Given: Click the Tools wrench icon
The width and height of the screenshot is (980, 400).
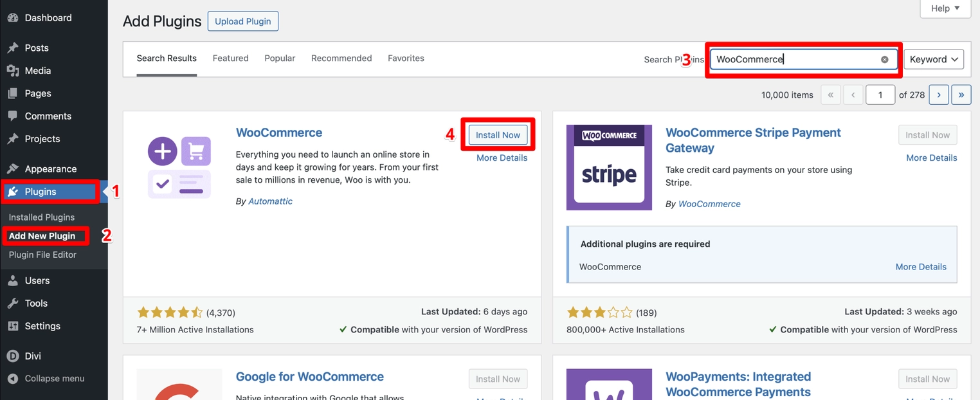Looking at the screenshot, I should point(13,304).
